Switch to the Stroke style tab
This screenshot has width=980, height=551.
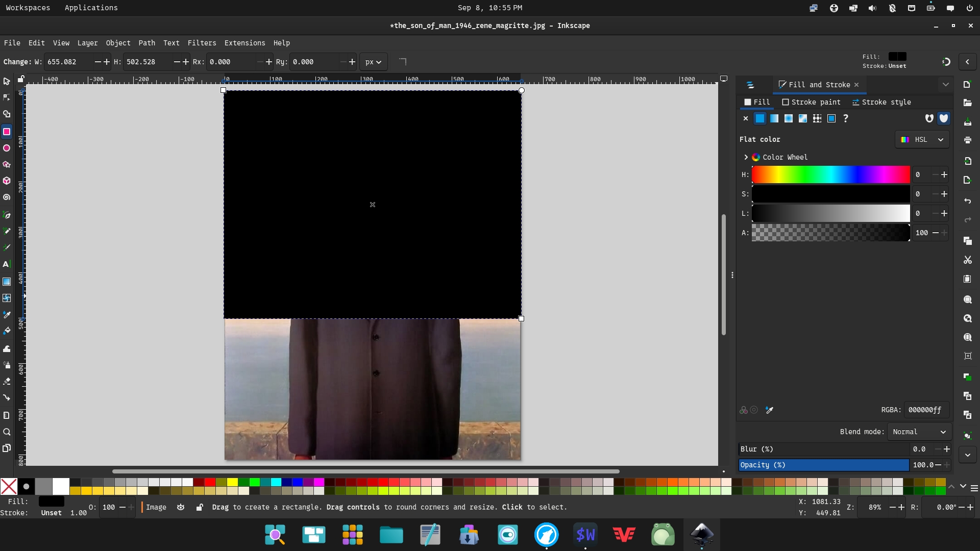[881, 102]
